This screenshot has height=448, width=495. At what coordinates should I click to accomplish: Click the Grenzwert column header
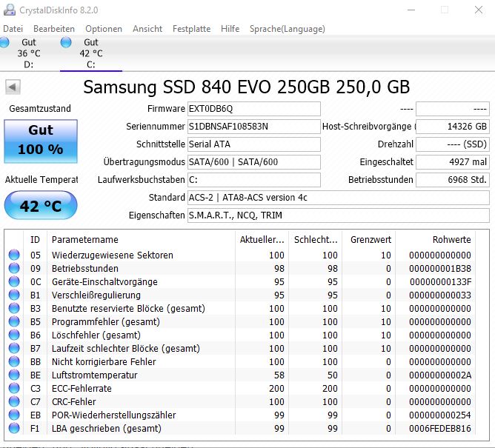click(x=369, y=239)
